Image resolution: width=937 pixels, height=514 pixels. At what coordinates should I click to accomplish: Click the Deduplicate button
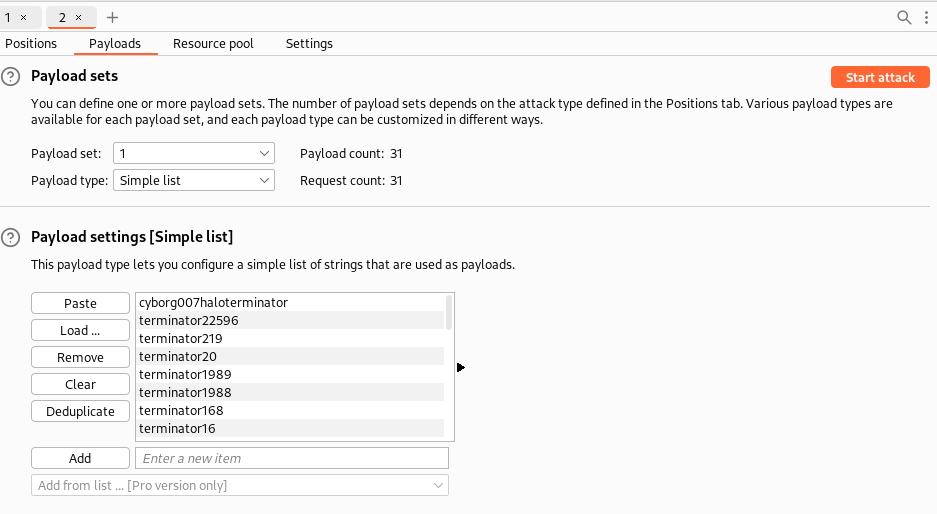[80, 411]
